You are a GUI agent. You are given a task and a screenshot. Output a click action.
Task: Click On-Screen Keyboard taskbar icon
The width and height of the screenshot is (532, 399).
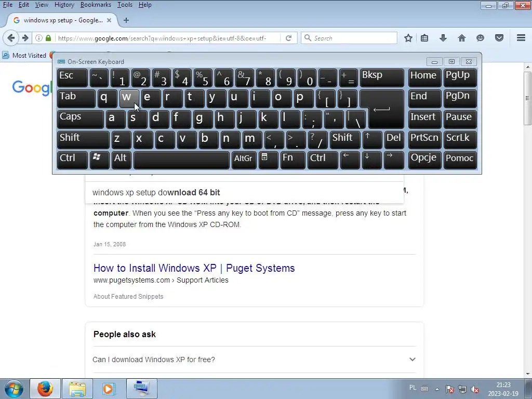click(141, 389)
